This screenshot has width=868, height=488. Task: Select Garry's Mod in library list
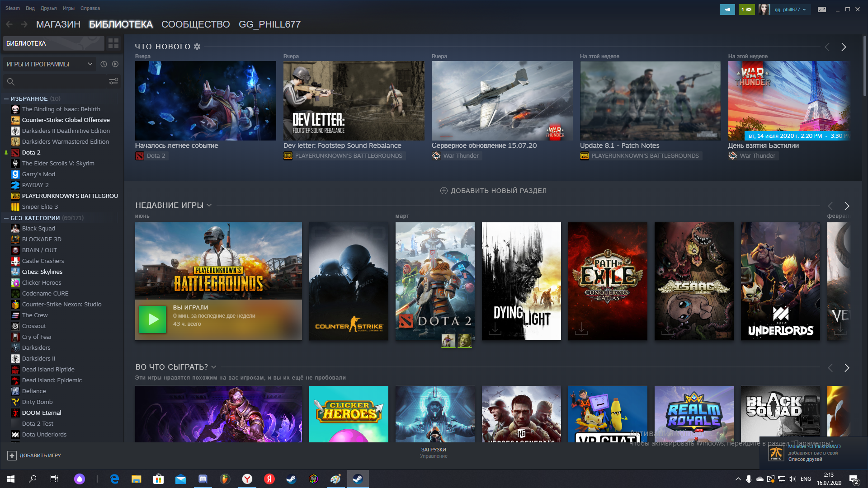pyautogui.click(x=38, y=174)
